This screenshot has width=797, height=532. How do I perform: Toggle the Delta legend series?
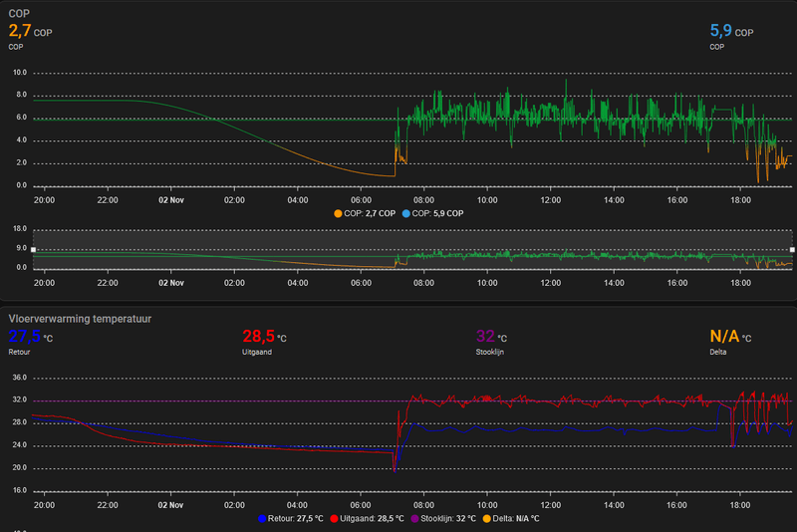pos(510,519)
